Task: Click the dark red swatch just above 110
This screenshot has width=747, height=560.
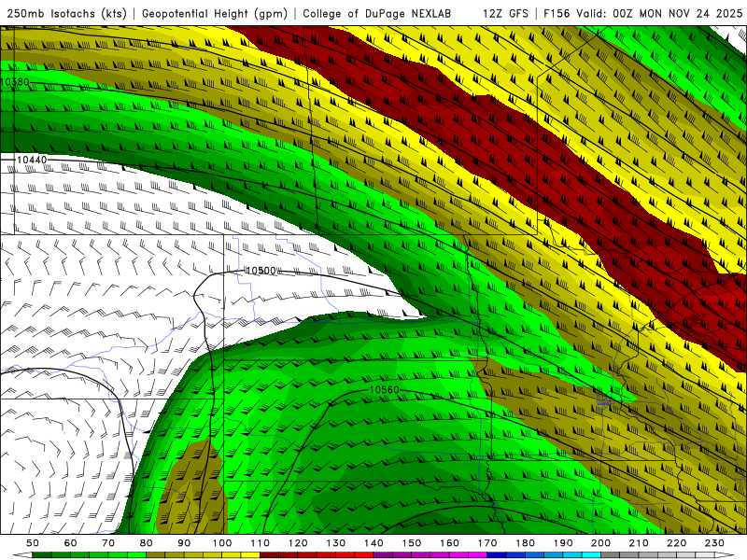Action: 269,555
